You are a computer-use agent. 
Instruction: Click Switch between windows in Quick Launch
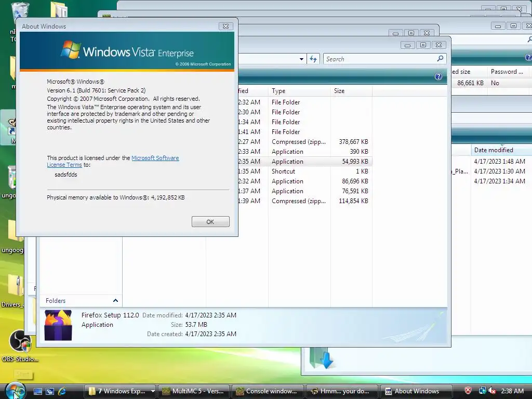(x=50, y=391)
